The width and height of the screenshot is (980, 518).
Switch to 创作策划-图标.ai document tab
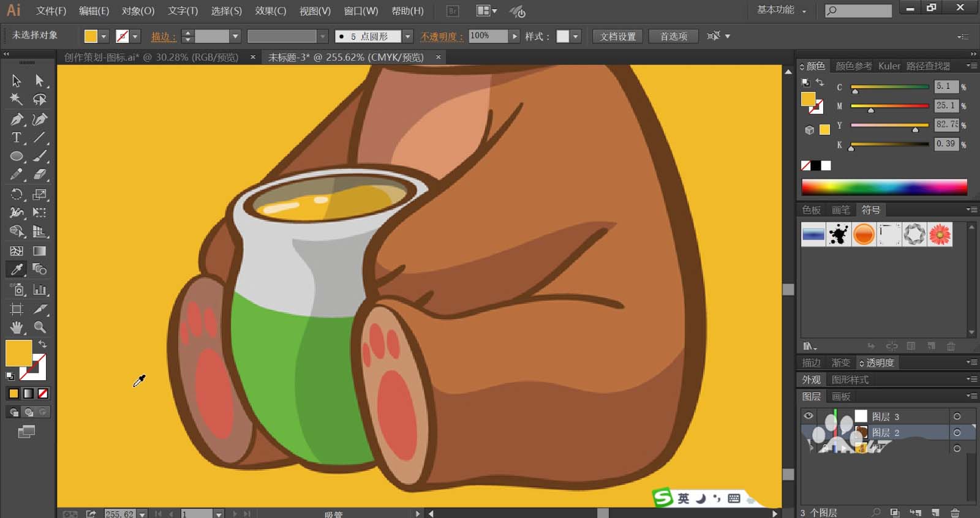click(151, 57)
